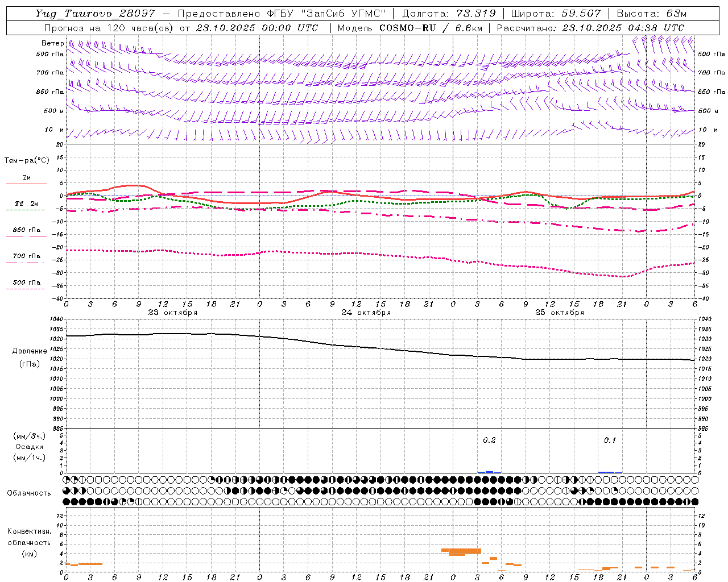Screen dimensions: 728x582
Task: Click the (мм/3ч.) precipitation unit label
Action: tap(30, 436)
